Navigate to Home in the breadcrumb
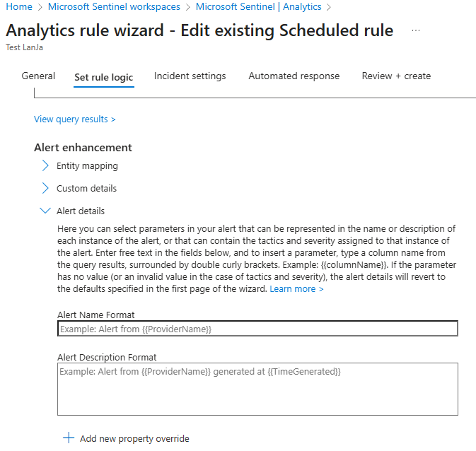 pos(19,7)
